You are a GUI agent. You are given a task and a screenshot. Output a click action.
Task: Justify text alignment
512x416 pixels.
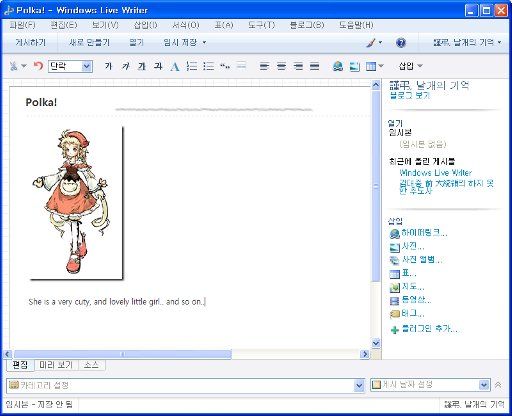pyautogui.click(x=314, y=66)
